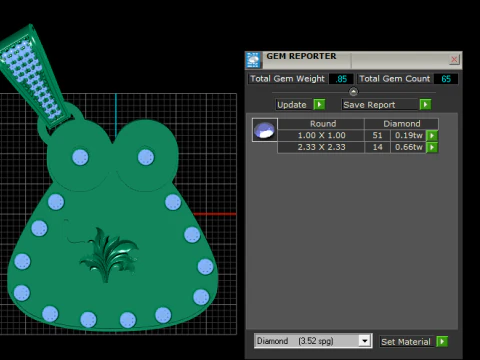Image resolution: width=480 pixels, height=360 pixels.
Task: Click the green arrow beside Save Report
Action: click(425, 105)
